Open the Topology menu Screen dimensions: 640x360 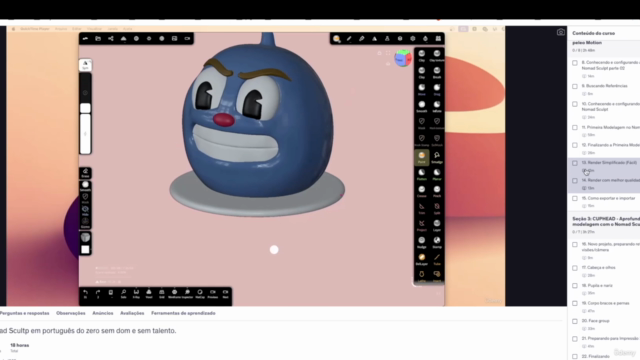(123, 38)
